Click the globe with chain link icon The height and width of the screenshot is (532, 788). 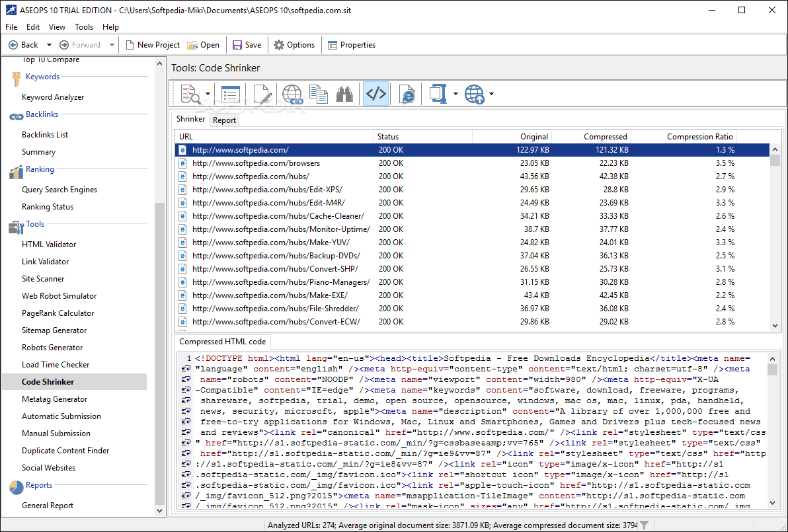coord(292,94)
